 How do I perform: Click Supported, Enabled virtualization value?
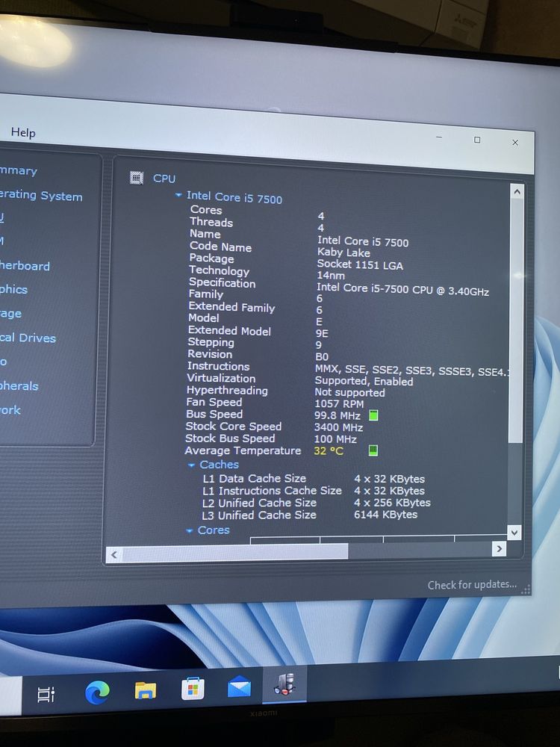[x=364, y=381]
